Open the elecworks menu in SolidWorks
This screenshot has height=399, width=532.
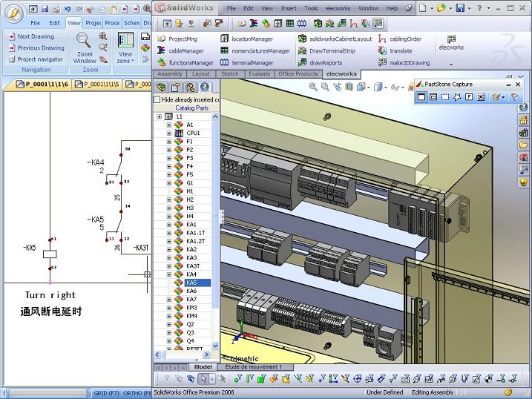coord(338,8)
